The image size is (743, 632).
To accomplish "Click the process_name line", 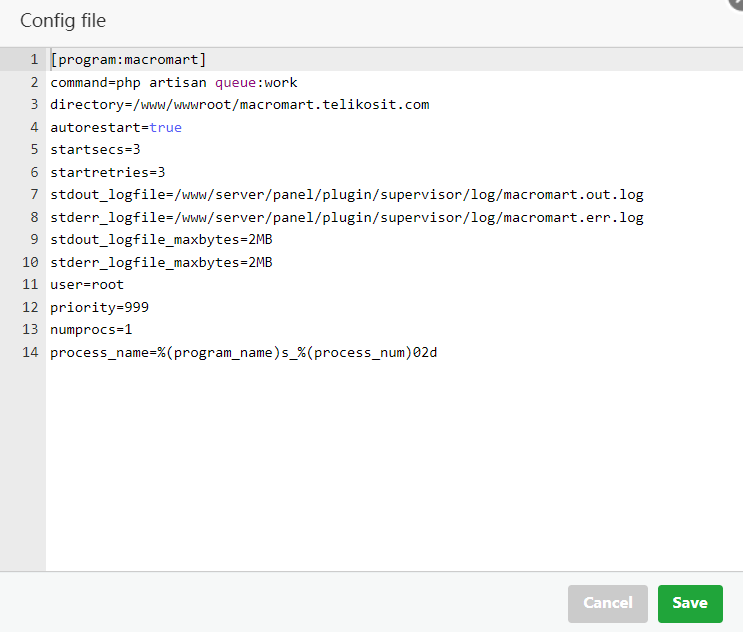I will pos(243,352).
